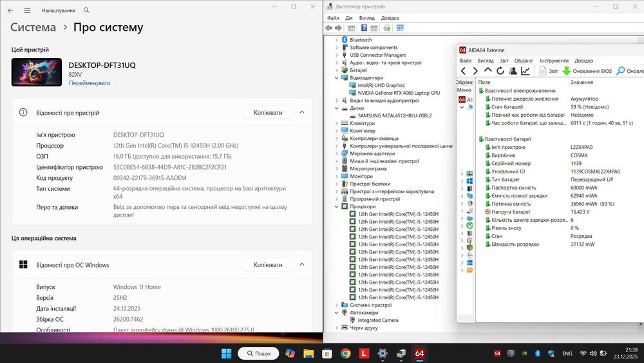The height and width of the screenshot is (363, 644).
Task: Click the ENG language indicator in tray
Action: click(x=567, y=353)
